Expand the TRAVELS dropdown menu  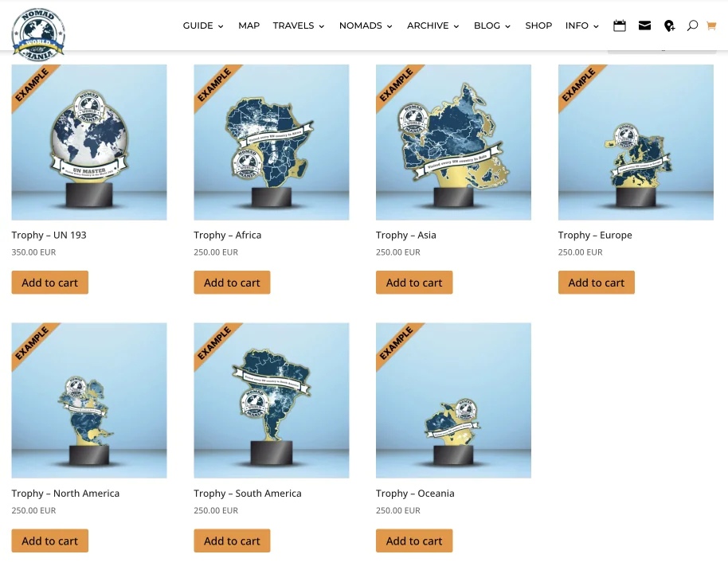point(299,25)
